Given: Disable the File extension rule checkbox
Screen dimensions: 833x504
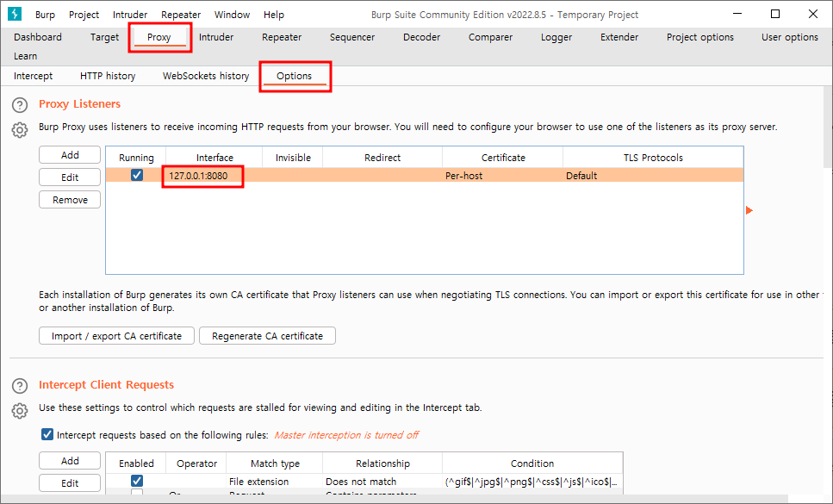Looking at the screenshot, I should pos(136,481).
